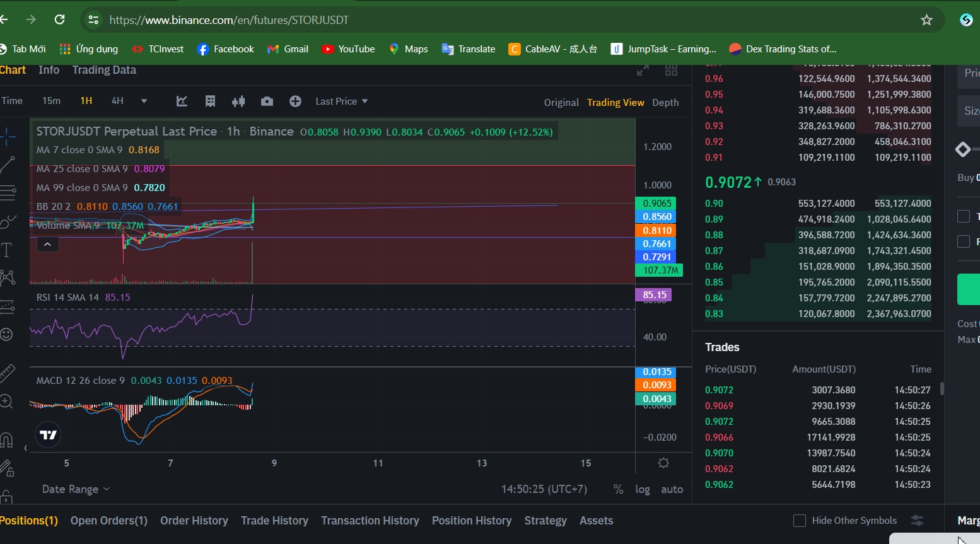980x544 pixels.
Task: Open the emoji icons tool
Action: pyautogui.click(x=6, y=334)
